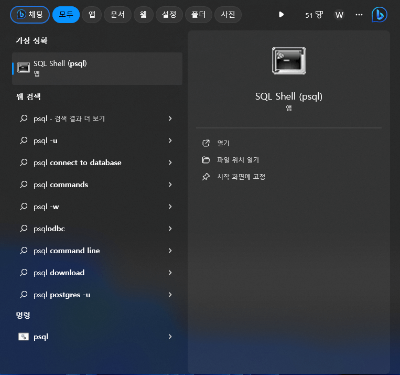The image size is (400, 375).
Task: Click search icon beside 'psqlodbc'
Action: [x=23, y=228]
